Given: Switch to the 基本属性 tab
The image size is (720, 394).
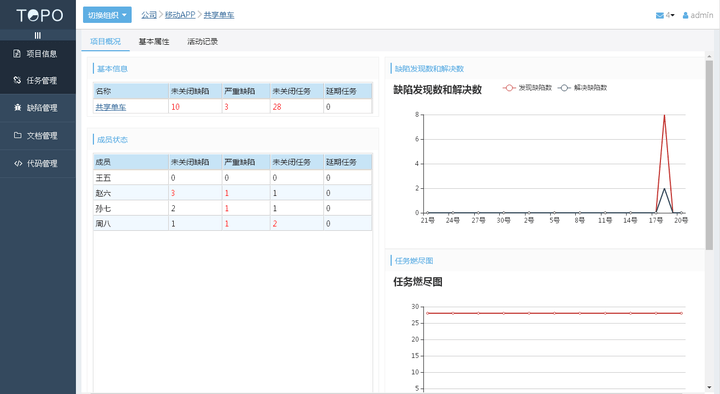Looking at the screenshot, I should pyautogui.click(x=154, y=41).
